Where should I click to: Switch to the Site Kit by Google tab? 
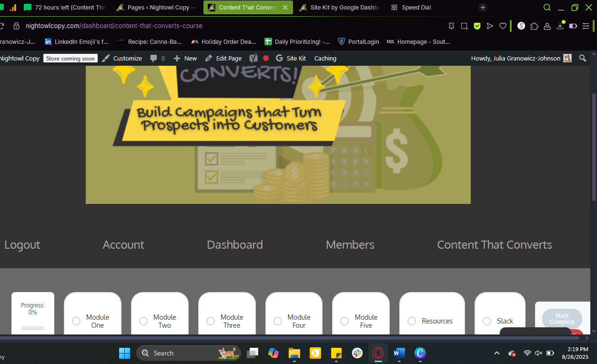pos(340,8)
